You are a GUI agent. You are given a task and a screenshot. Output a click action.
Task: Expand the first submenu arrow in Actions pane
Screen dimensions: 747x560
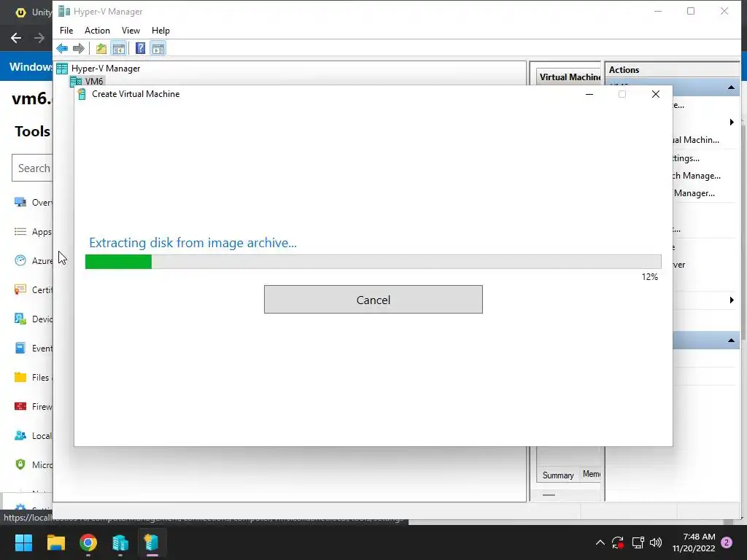(x=732, y=122)
